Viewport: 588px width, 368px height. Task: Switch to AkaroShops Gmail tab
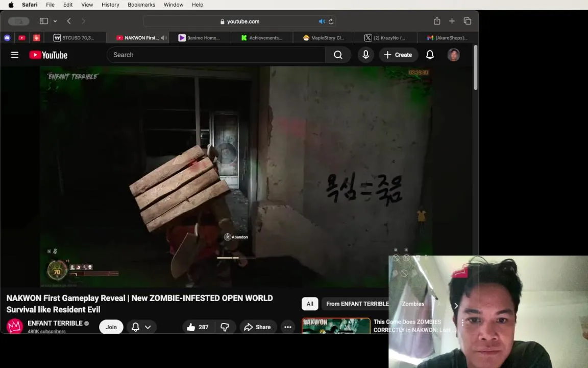(x=447, y=37)
